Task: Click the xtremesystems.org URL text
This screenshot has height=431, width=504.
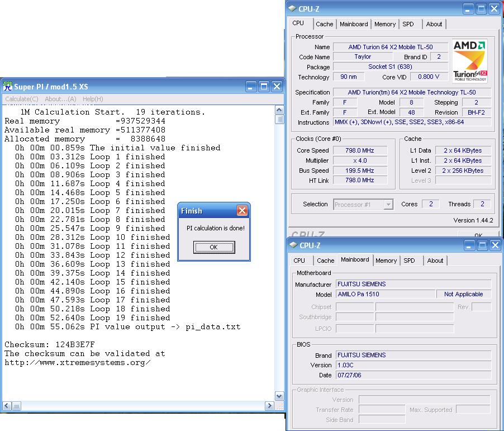Action: point(77,362)
